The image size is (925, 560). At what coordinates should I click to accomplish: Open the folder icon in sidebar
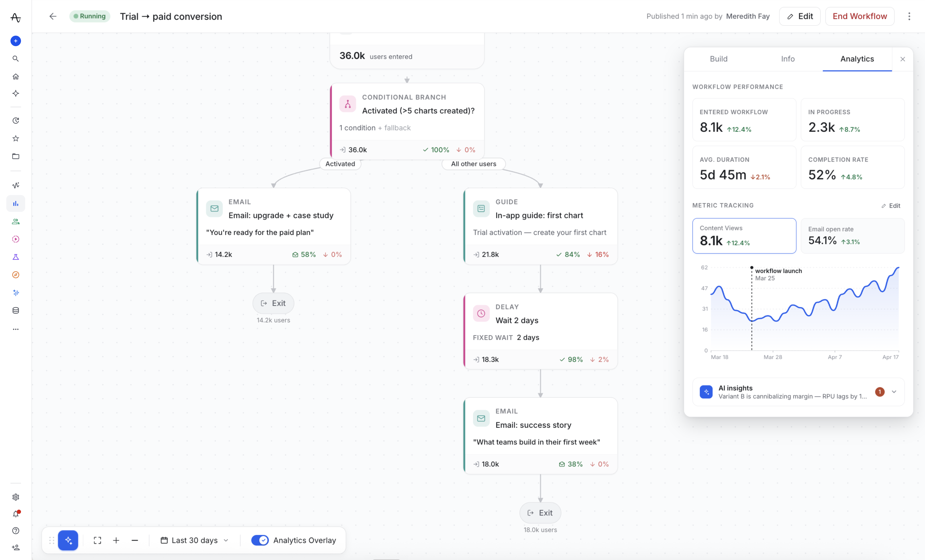pyautogui.click(x=16, y=157)
